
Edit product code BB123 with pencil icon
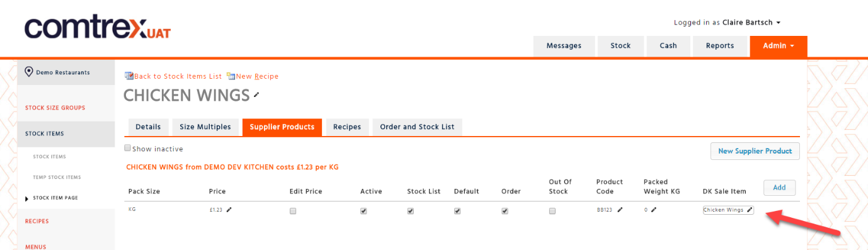pos(620,210)
